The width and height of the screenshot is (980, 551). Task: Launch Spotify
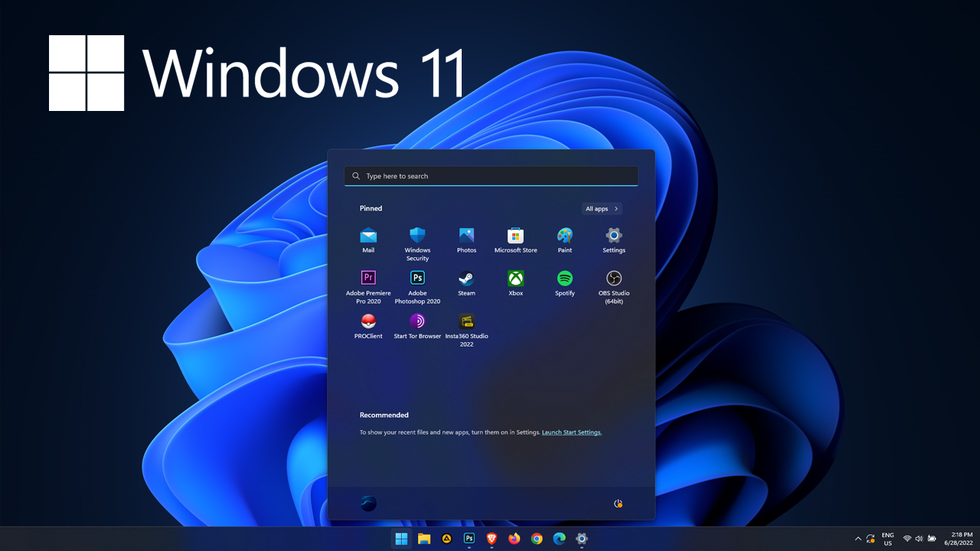(564, 283)
